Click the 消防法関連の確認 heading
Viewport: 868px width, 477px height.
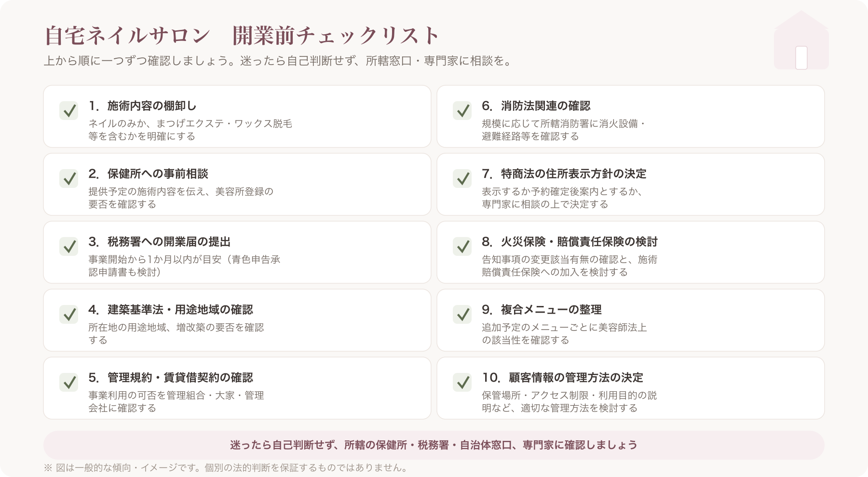click(x=536, y=106)
